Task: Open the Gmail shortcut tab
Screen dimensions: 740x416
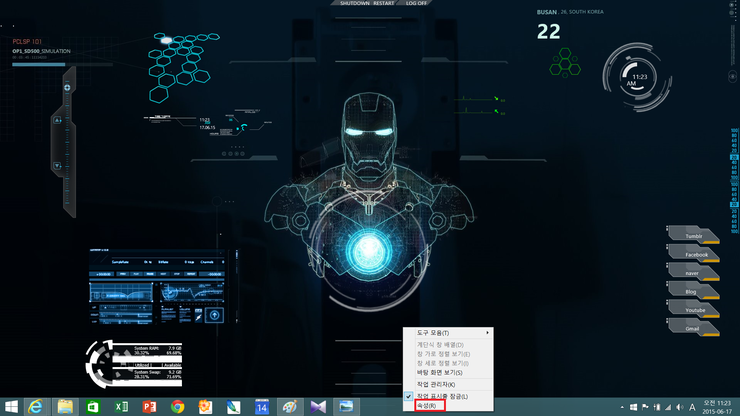Action: pos(693,328)
